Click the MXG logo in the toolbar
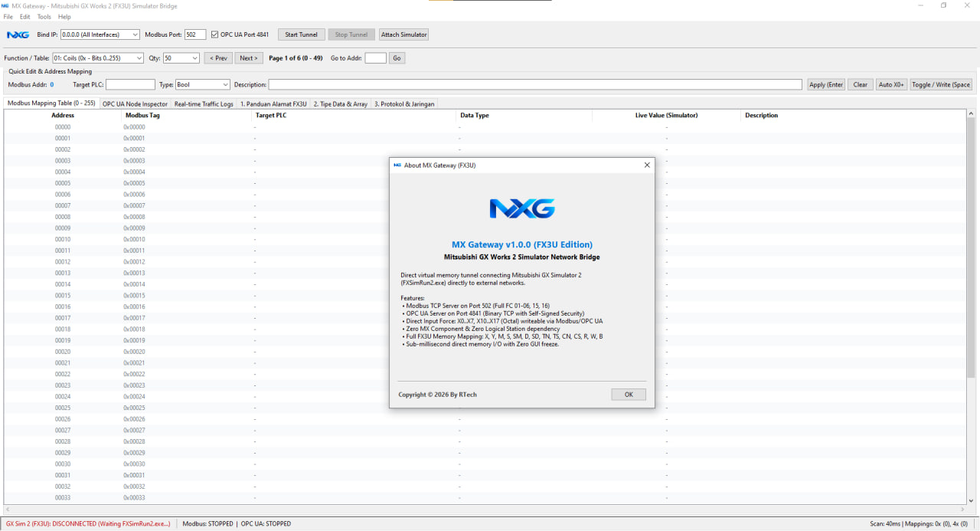The width and height of the screenshot is (980, 531). click(18, 34)
